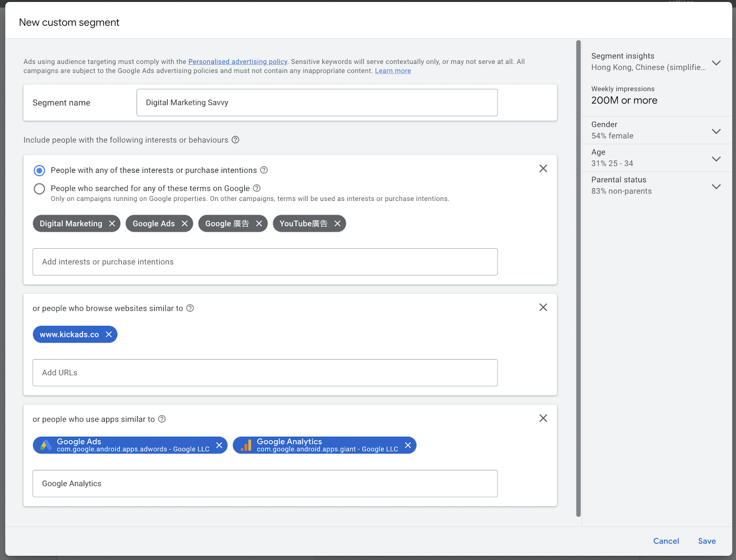Screen dimensions: 736x560
Task: Open help icon for searched terms option
Action: (x=257, y=188)
